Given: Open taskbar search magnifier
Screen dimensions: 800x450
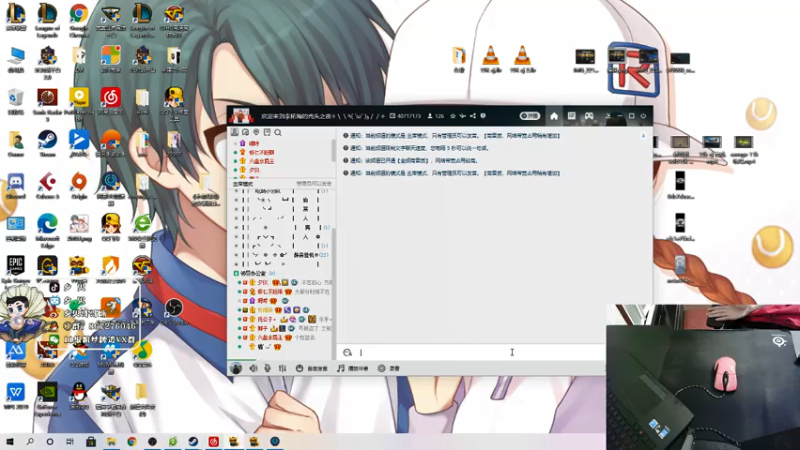Looking at the screenshot, I should coord(30,441).
